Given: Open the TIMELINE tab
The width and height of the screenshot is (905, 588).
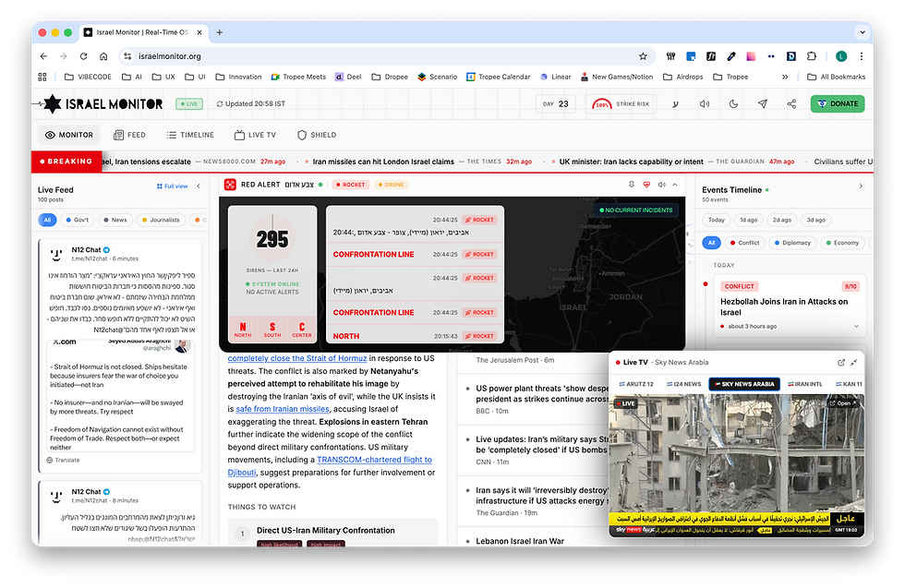Looking at the screenshot, I should (x=190, y=135).
